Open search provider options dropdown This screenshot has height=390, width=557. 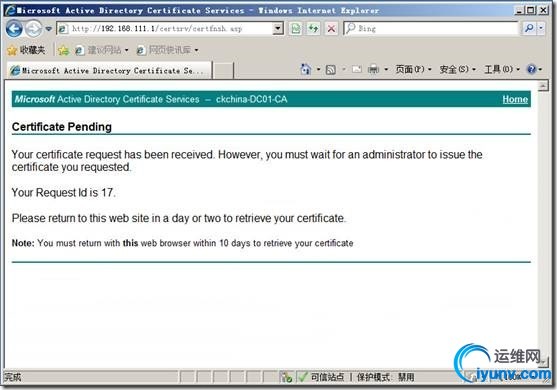[541, 28]
